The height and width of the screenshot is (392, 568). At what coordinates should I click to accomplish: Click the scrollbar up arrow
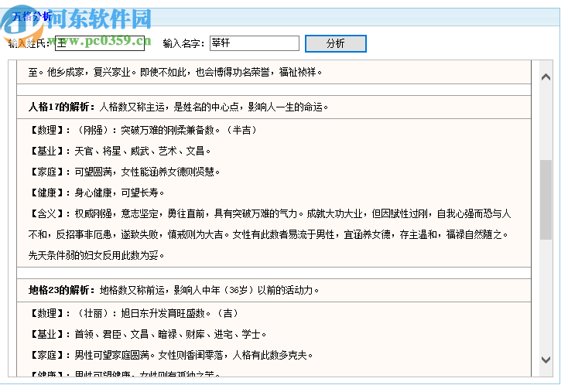(546, 77)
